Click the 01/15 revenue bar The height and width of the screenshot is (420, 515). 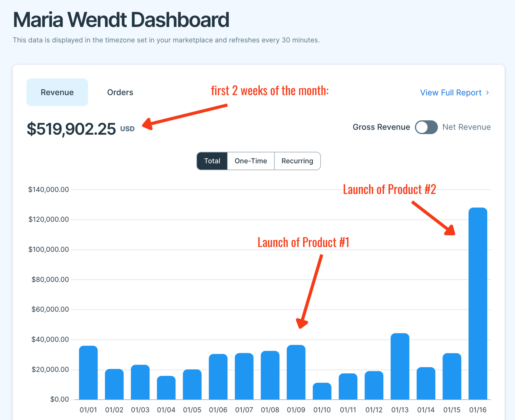pyautogui.click(x=452, y=376)
